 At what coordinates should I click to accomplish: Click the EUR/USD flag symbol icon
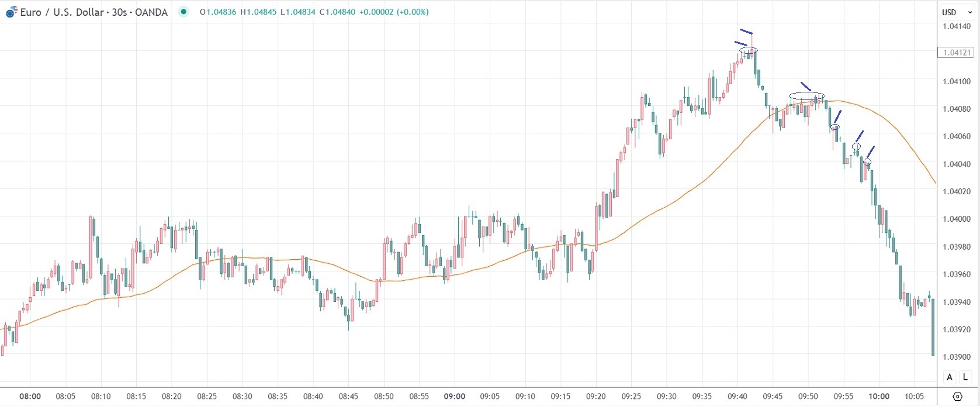point(11,12)
